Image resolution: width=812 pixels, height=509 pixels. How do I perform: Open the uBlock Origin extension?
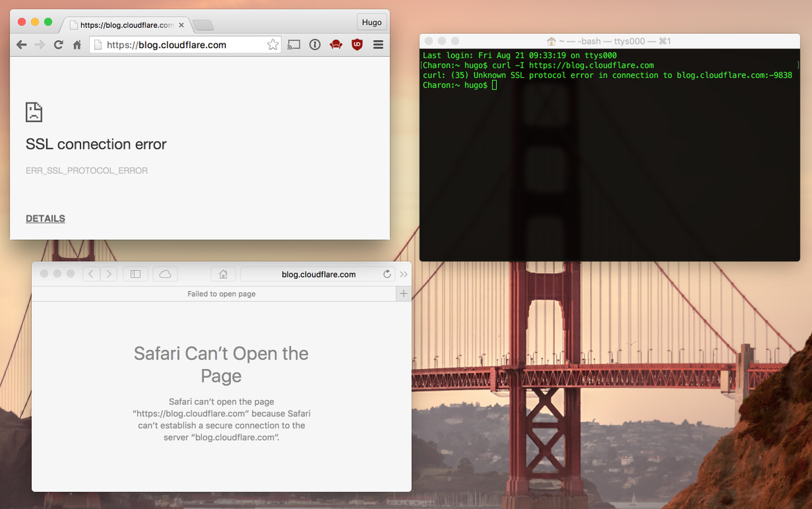[357, 45]
